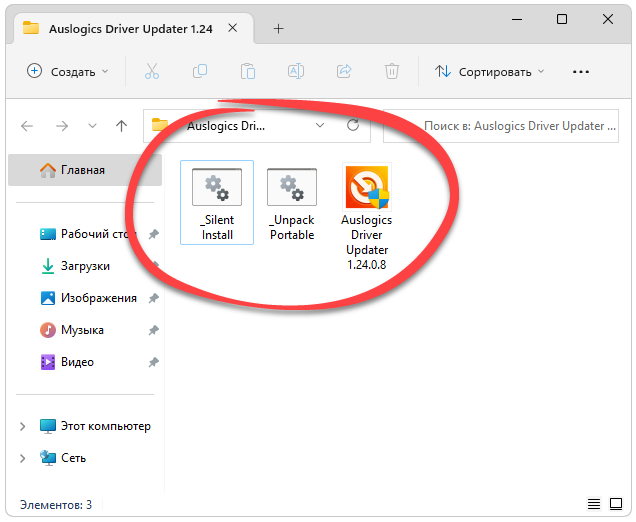Close the Auslogics Driver Updater 1.24 tab
The height and width of the screenshot is (522, 636).
232,28
